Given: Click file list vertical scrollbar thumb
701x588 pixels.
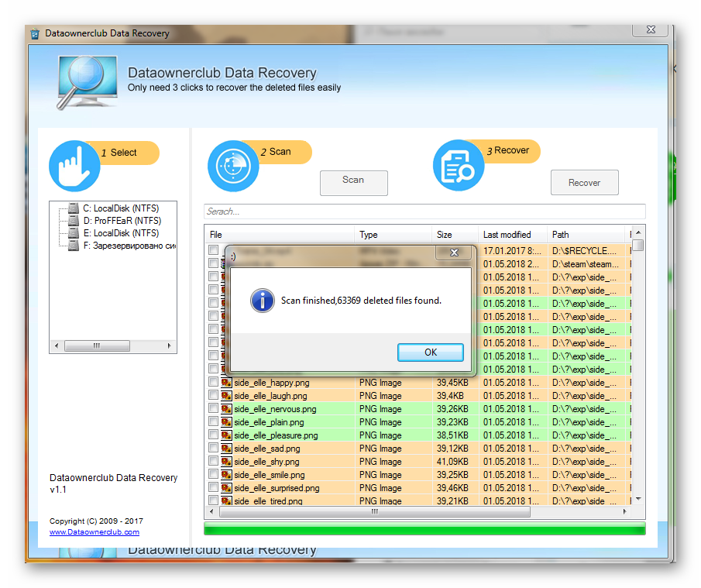Looking at the screenshot, I should pyautogui.click(x=638, y=246).
